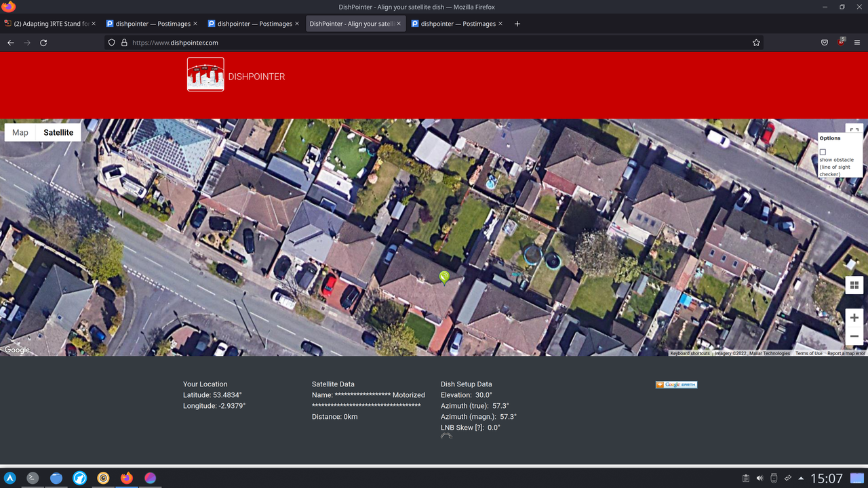Zoom in on the map with plus button
The height and width of the screenshot is (488, 868).
point(854,318)
